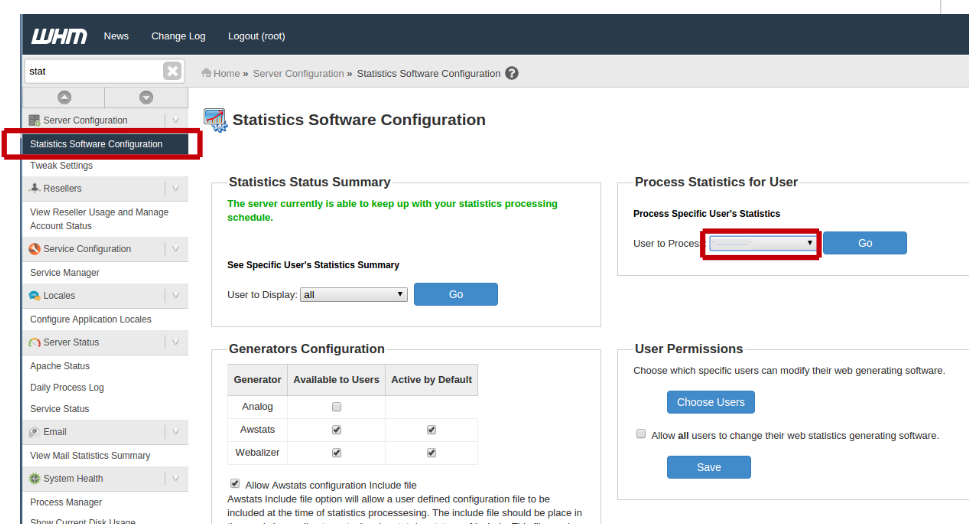Click the Service Configuration category icon
The height and width of the screenshot is (524, 969).
pyautogui.click(x=35, y=249)
